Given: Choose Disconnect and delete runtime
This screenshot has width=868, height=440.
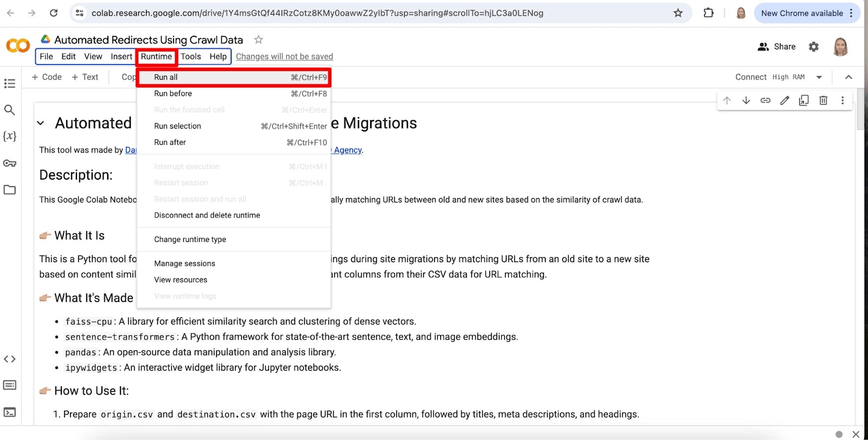Looking at the screenshot, I should pyautogui.click(x=233, y=215).
